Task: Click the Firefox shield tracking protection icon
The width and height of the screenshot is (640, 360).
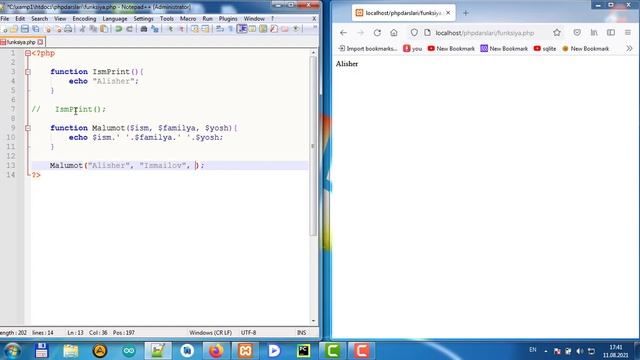Action: [414, 33]
